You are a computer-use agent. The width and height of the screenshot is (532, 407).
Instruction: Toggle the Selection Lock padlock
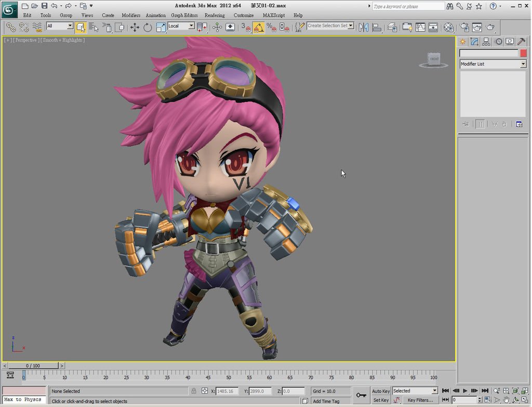(x=193, y=391)
